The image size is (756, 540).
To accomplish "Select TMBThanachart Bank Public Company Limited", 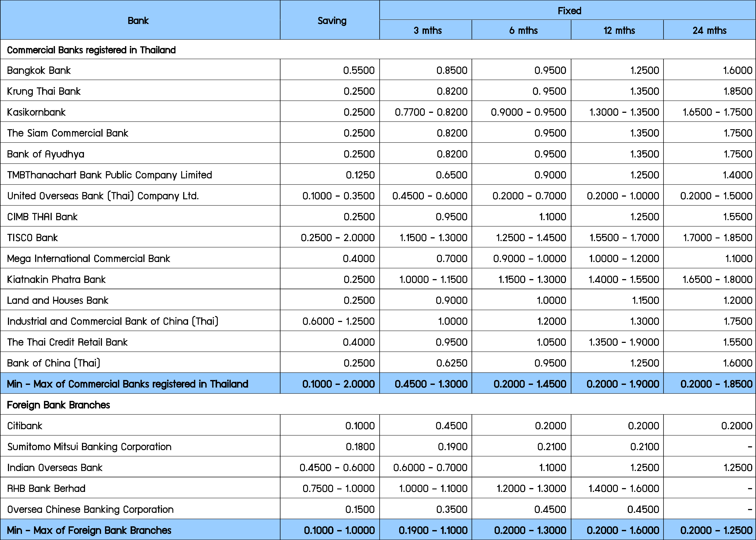I will 109,175.
